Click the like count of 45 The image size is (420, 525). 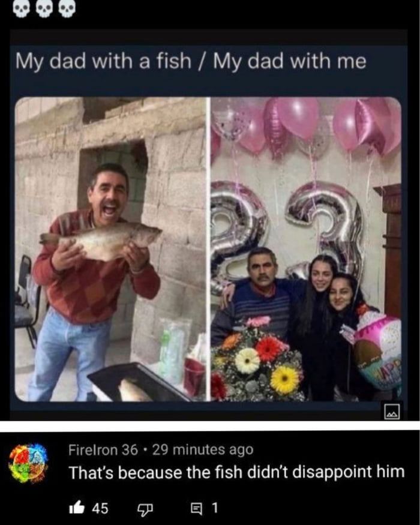100,508
